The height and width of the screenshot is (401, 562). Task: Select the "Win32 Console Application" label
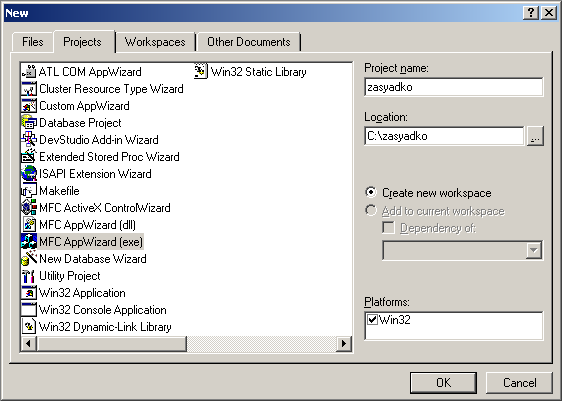[x=103, y=310]
